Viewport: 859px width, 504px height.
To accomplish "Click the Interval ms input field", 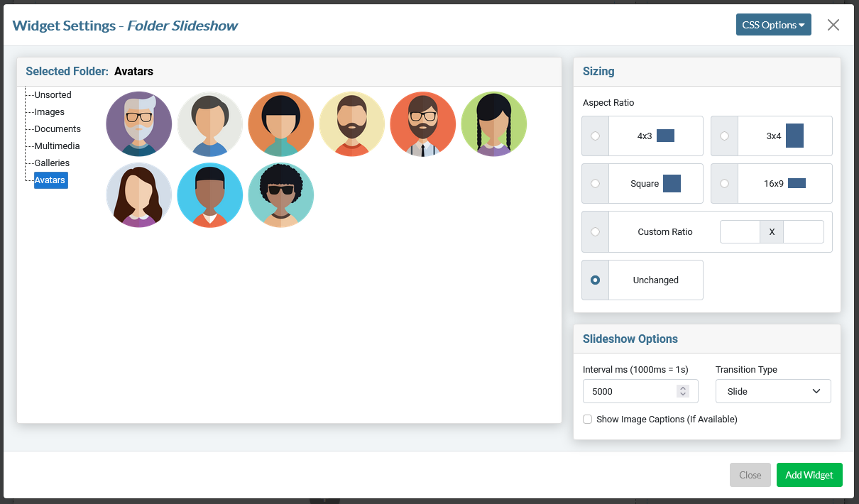I will [640, 391].
